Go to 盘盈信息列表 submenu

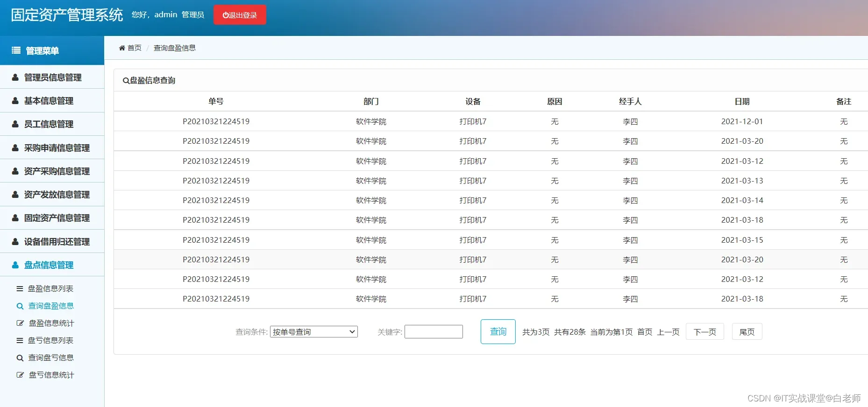pos(50,289)
